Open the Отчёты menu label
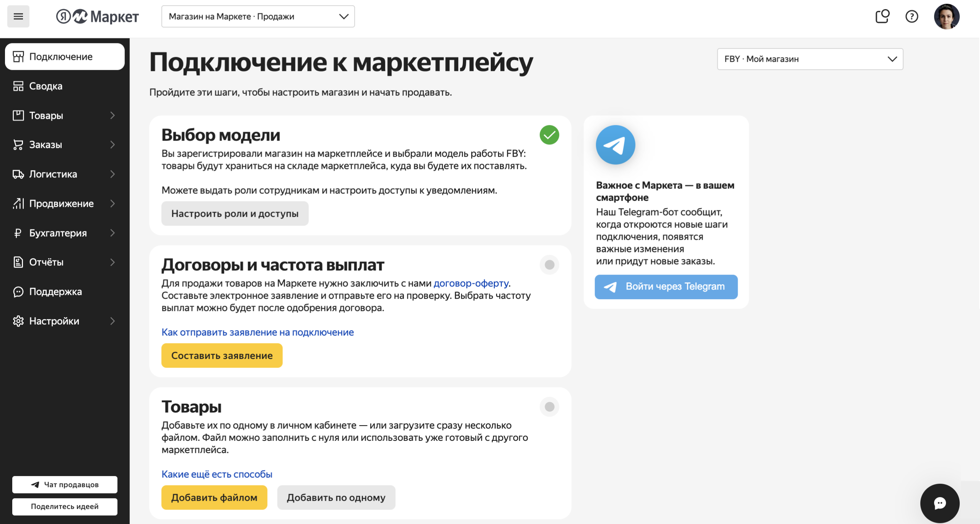 46,262
